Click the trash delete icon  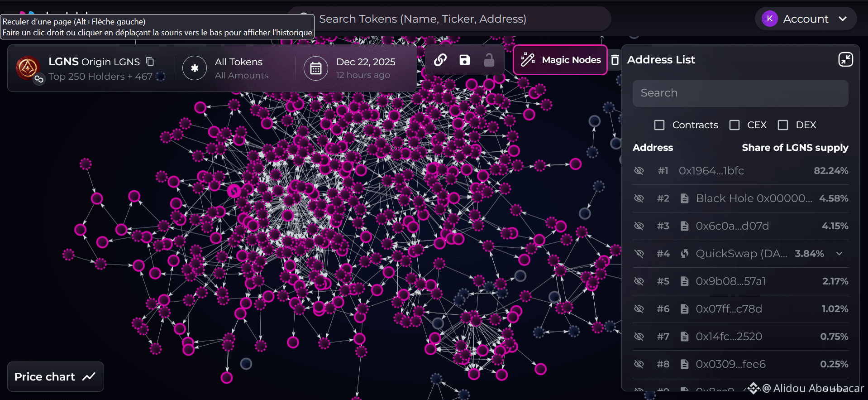(615, 60)
